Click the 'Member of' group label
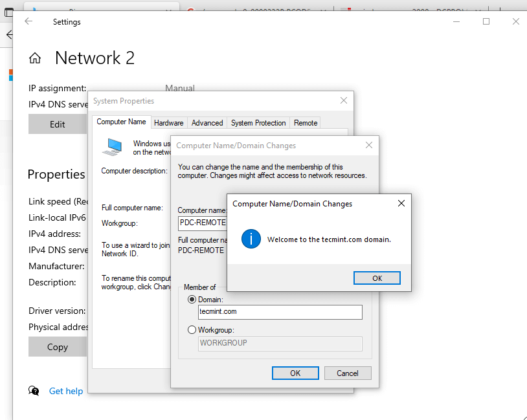Screen dimensions: 527x420 point(199,287)
